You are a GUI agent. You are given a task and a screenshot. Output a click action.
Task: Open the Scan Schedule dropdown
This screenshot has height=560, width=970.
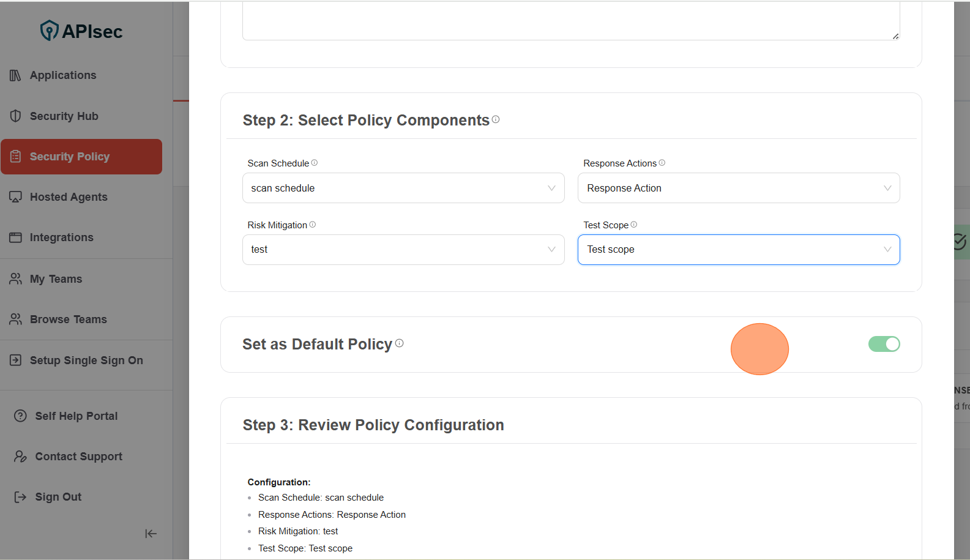coord(403,188)
